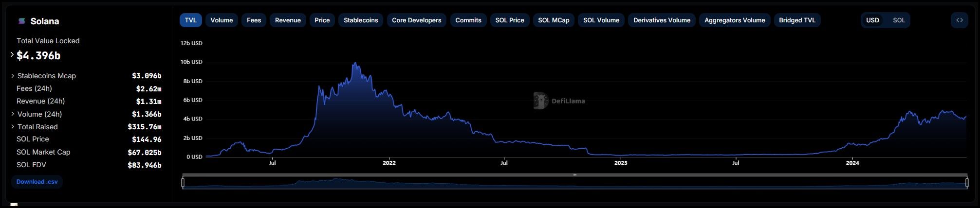980x208 pixels.
Task: Enable the Volume chart series
Action: (222, 20)
